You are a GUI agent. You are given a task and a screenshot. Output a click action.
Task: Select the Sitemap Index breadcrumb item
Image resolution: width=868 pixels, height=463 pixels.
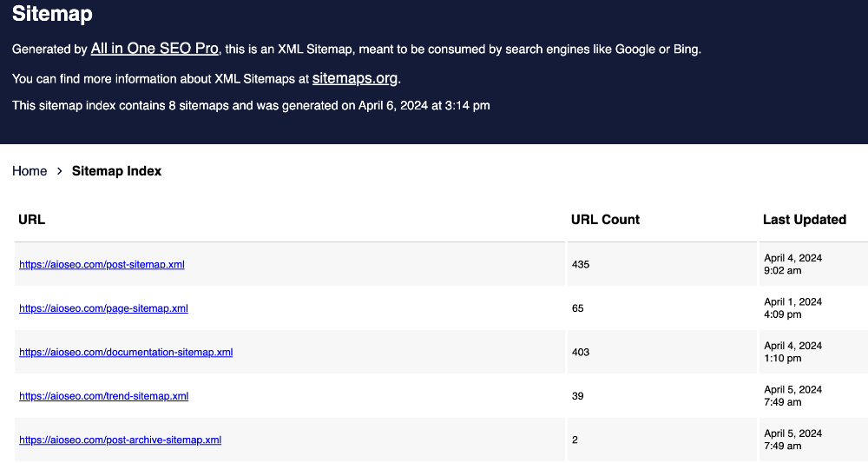coord(116,171)
